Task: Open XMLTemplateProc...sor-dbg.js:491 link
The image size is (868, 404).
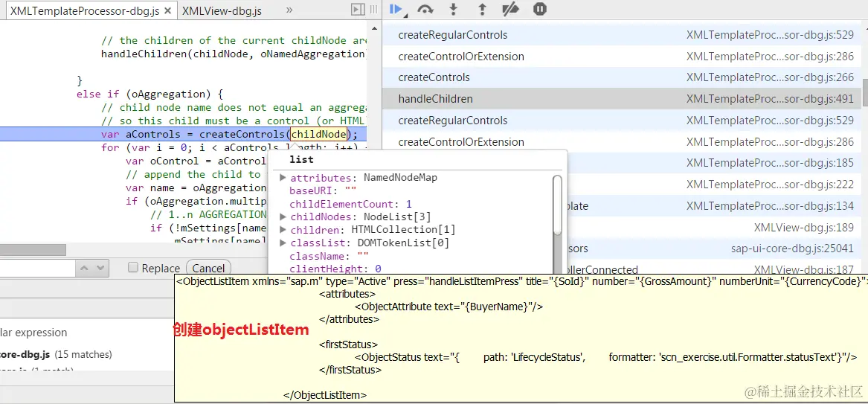Action: coord(770,99)
